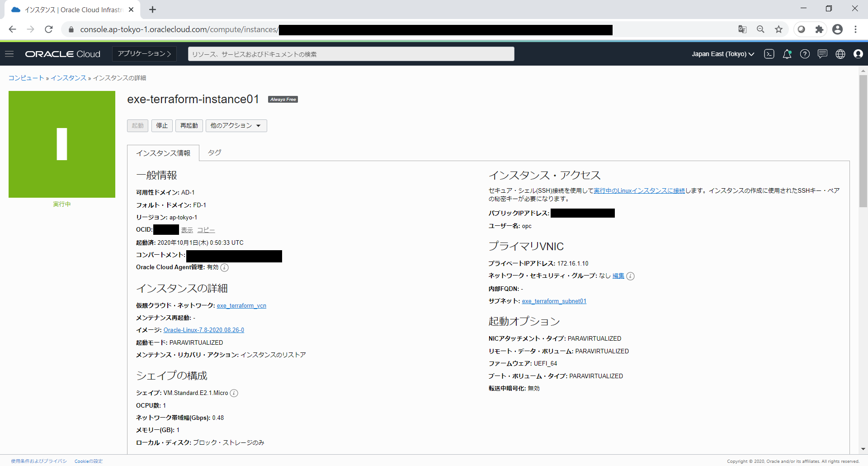
Task: Expand the Japan East (Tokyo) region selector
Action: pyautogui.click(x=722, y=54)
